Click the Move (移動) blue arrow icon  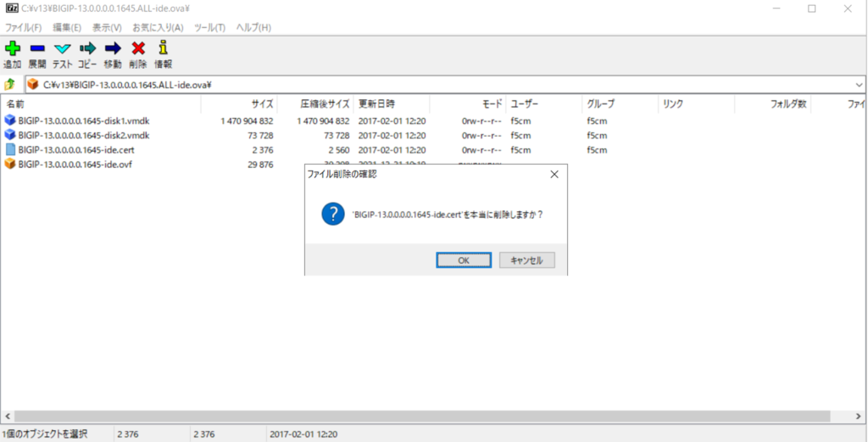point(113,48)
